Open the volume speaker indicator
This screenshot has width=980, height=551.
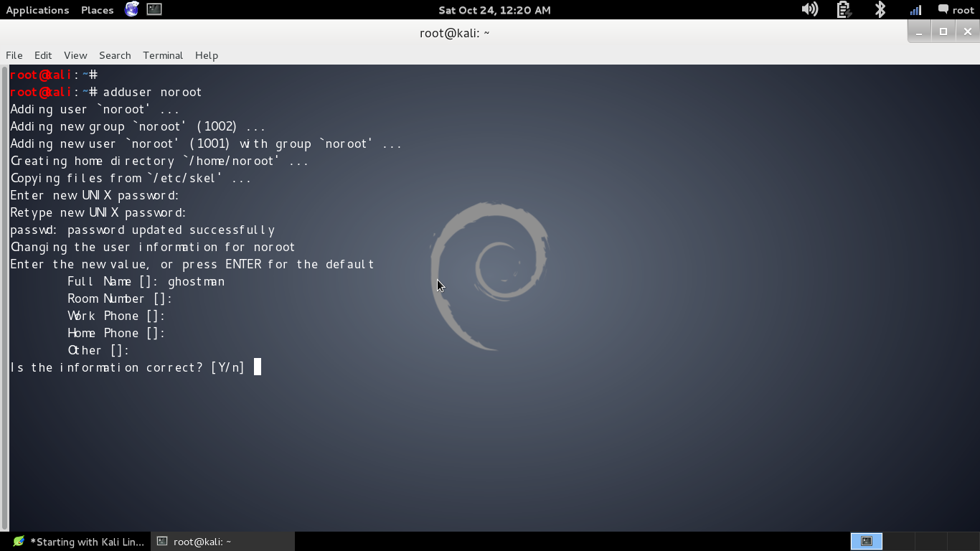tap(810, 9)
